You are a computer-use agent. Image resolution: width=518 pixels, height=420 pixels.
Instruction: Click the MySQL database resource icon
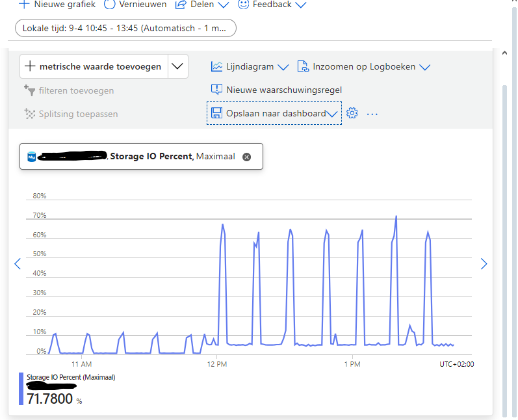(x=31, y=156)
